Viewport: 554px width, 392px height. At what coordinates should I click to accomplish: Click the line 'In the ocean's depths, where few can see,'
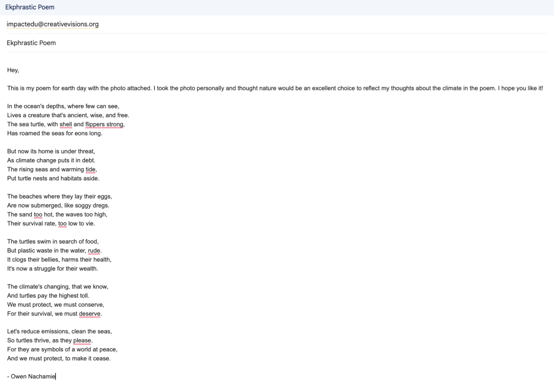tap(63, 106)
